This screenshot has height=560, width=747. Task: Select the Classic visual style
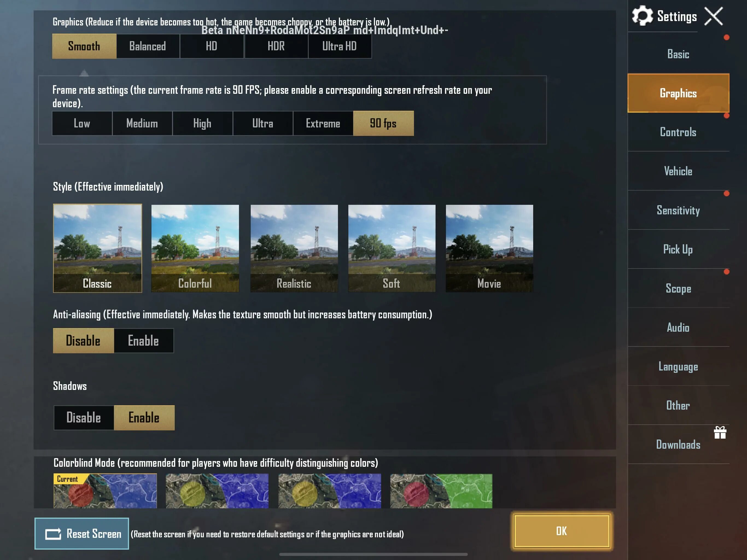pos(97,248)
